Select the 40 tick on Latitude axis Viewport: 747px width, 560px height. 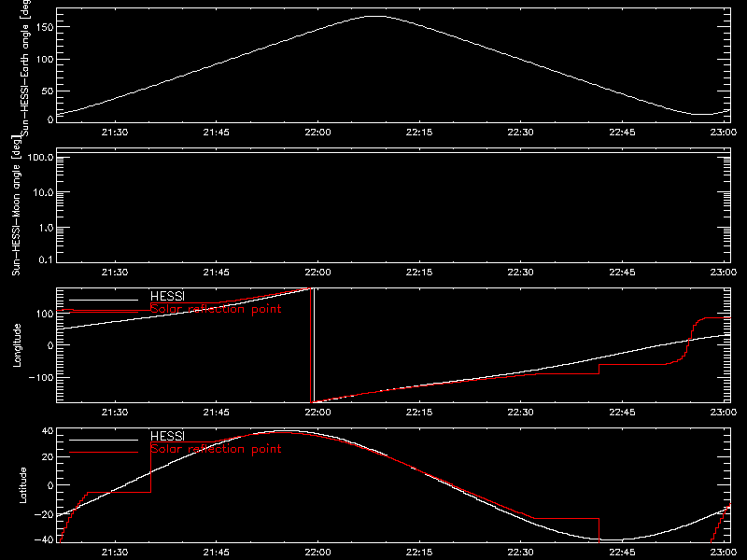click(x=48, y=431)
